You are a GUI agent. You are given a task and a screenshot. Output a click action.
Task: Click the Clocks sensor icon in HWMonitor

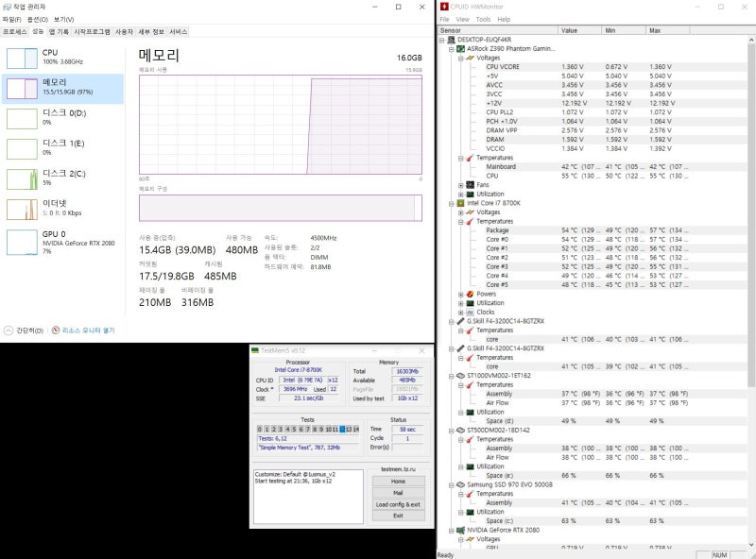tap(471, 312)
